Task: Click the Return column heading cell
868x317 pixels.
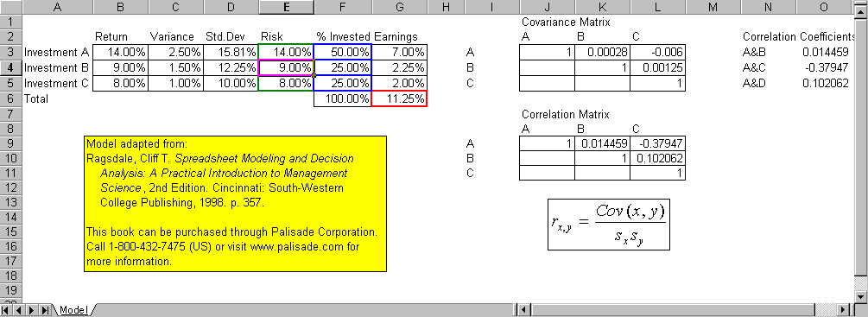Action: click(x=120, y=37)
